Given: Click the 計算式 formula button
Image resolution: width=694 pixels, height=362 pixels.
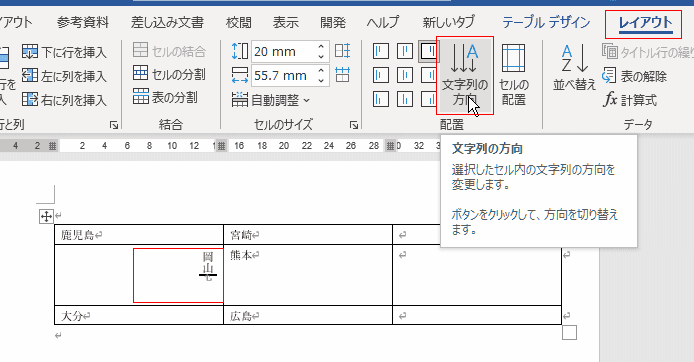Looking at the screenshot, I should [x=630, y=100].
